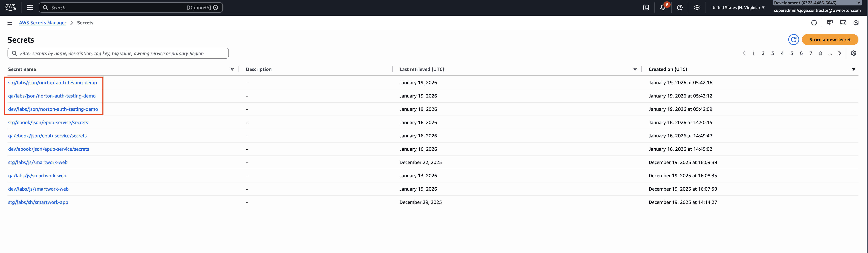868x253 pixels.
Task: Sort by Secret name column arrow
Action: click(232, 69)
